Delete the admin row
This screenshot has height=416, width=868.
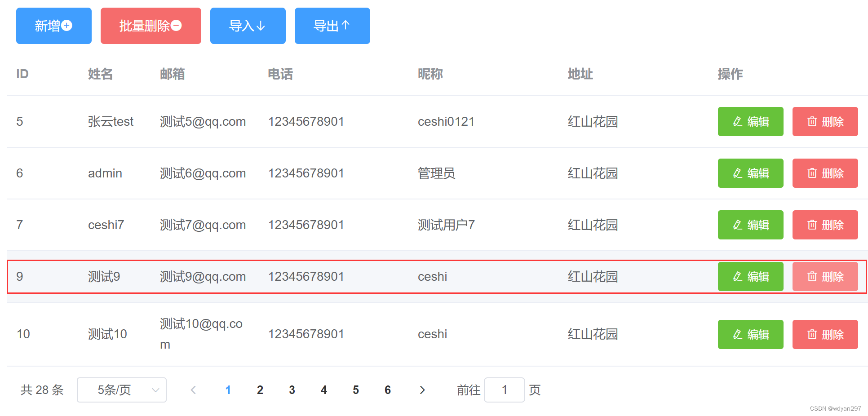point(825,173)
